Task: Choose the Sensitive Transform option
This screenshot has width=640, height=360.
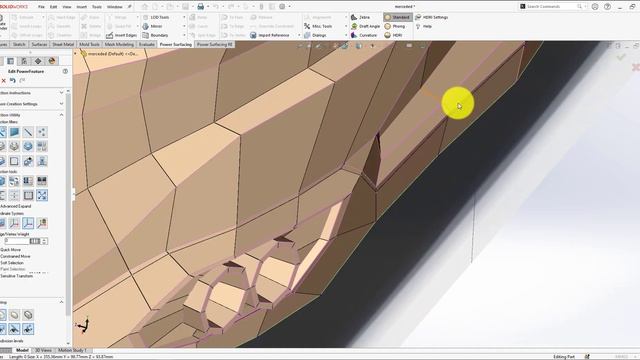Action: [16, 276]
